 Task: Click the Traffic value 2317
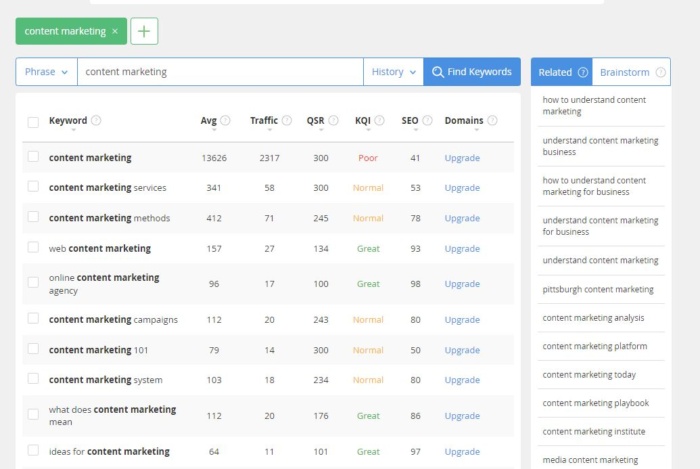269,158
